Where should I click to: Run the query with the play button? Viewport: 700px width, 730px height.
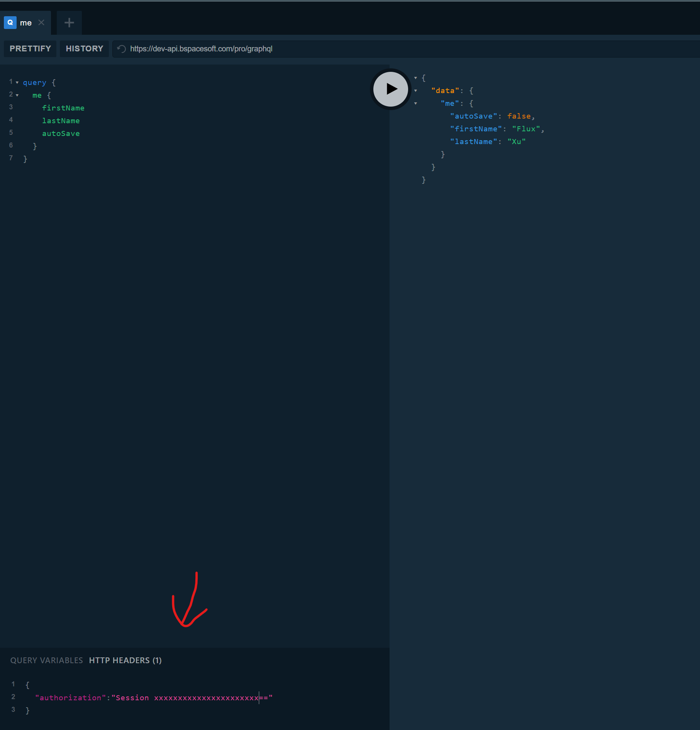391,89
